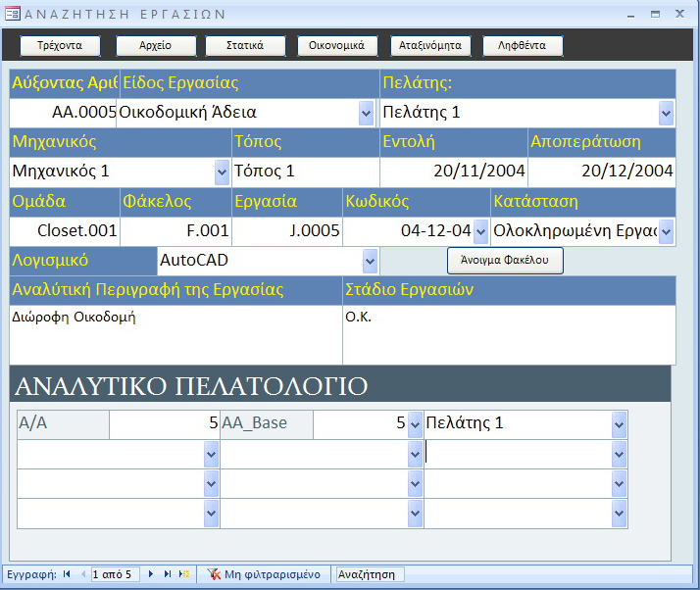The image size is (700, 590).
Task: Open the Μηχανικός dropdown list
Action: (x=222, y=172)
